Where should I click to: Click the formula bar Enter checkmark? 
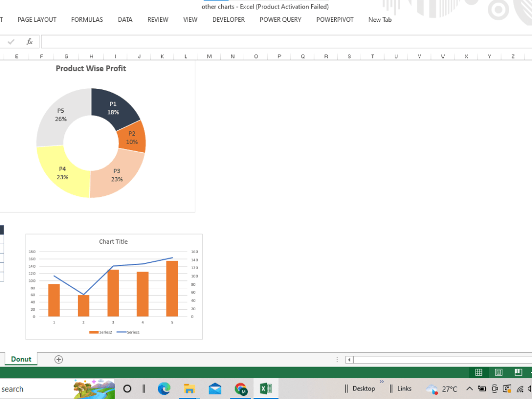[x=11, y=41]
